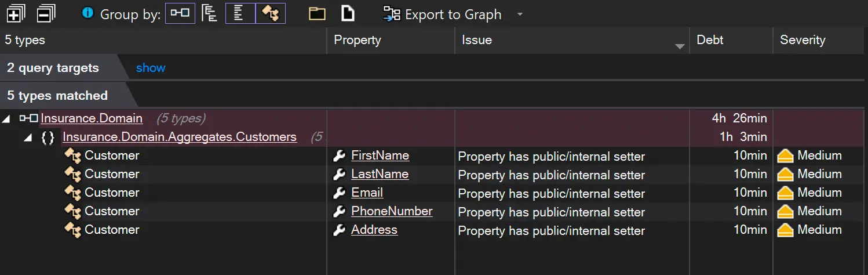Click the expand all rows icon
Viewport: 868px width, 275px height.
tap(16, 13)
